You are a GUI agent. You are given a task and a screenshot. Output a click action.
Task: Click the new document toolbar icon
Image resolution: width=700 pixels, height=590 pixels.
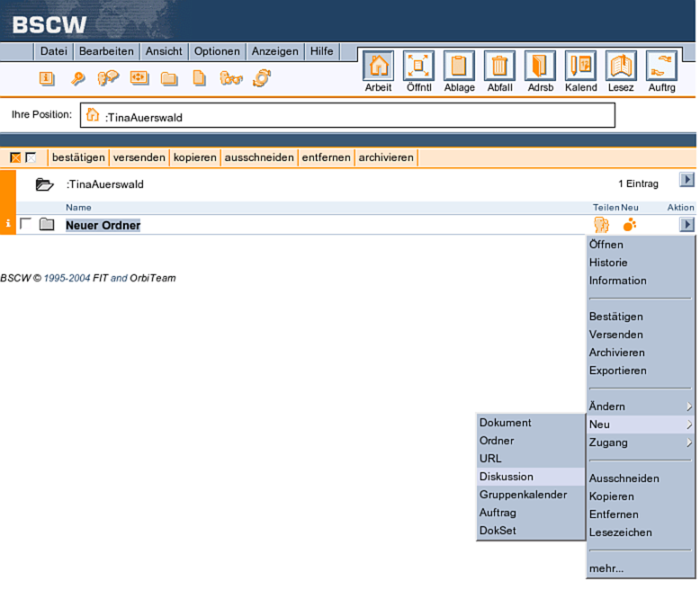199,78
